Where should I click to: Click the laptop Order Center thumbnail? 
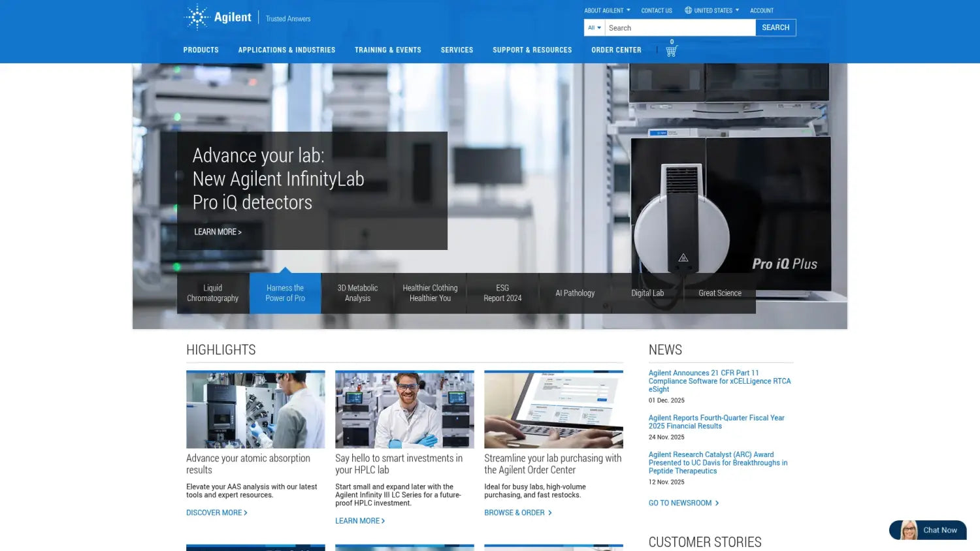coord(553,409)
